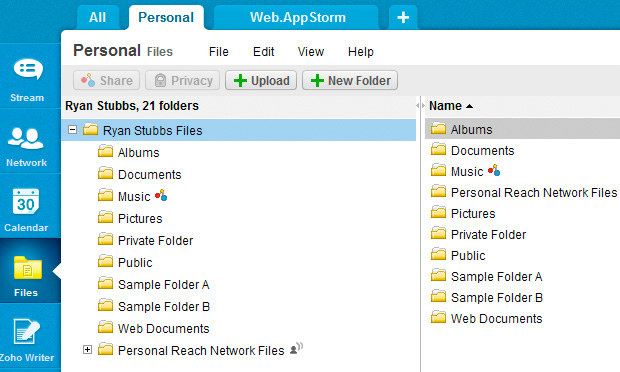
Task: Select Albums in the folder tree
Action: [138, 153]
